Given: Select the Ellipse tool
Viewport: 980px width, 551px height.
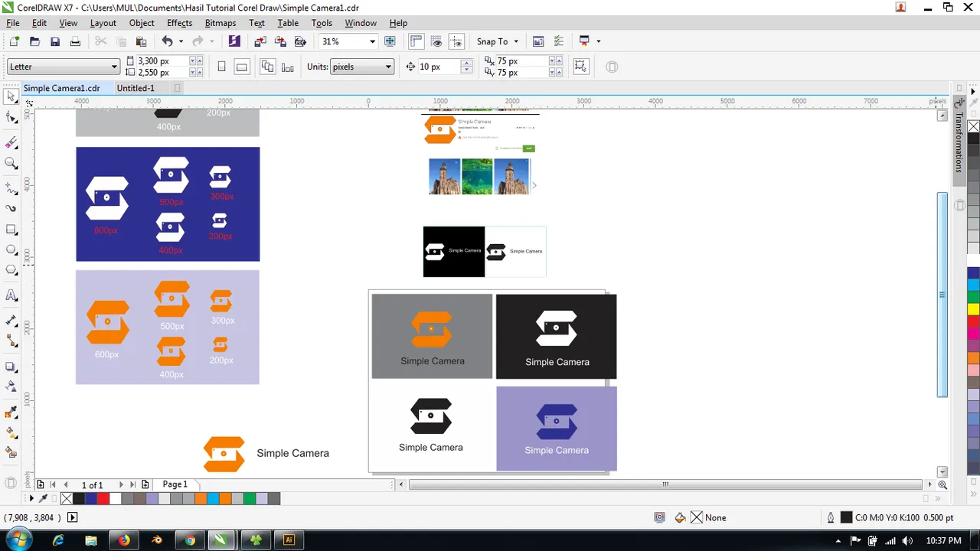Looking at the screenshot, I should pyautogui.click(x=11, y=249).
